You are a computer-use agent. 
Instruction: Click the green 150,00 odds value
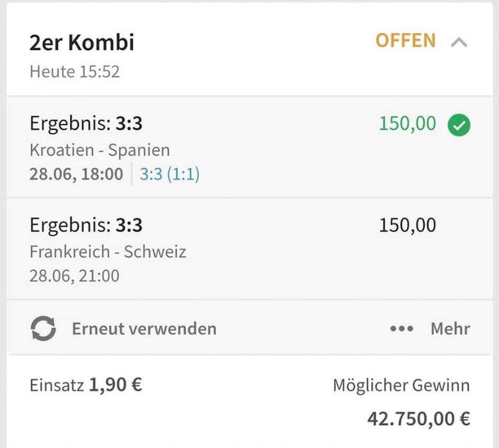click(x=407, y=123)
